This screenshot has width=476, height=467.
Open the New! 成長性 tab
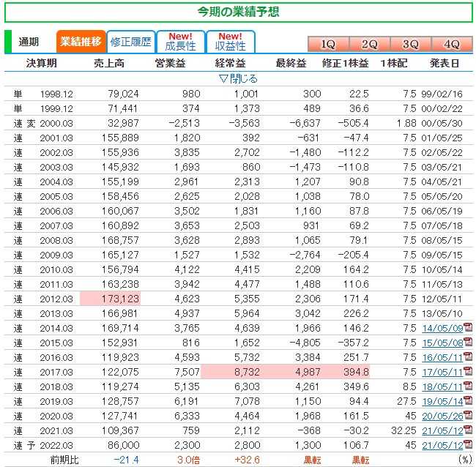coord(180,42)
